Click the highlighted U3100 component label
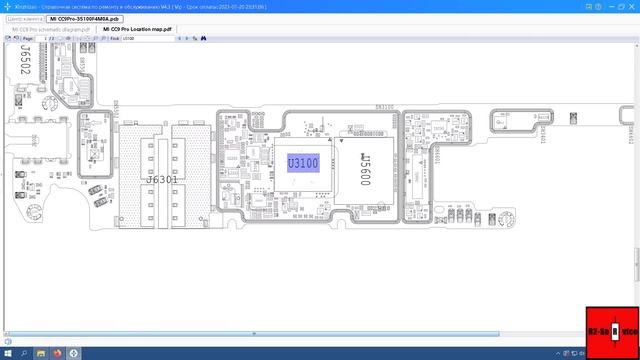Screen dimensions: 640x360 pos(303,163)
